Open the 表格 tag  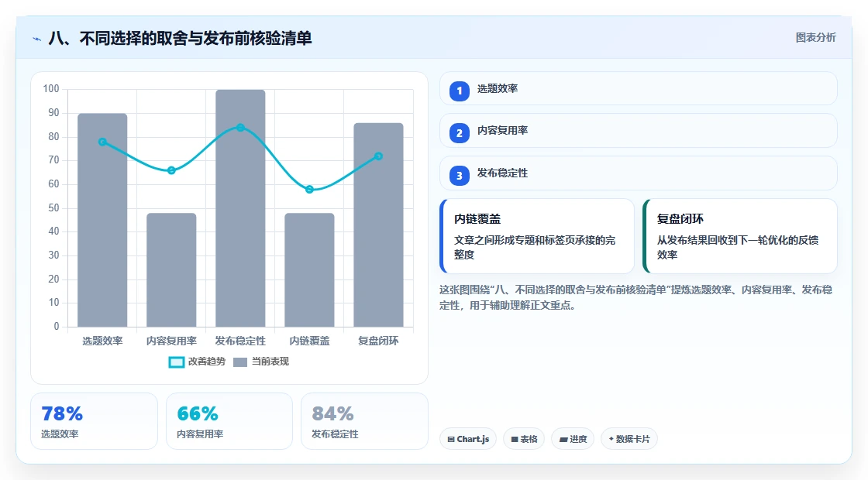524,439
